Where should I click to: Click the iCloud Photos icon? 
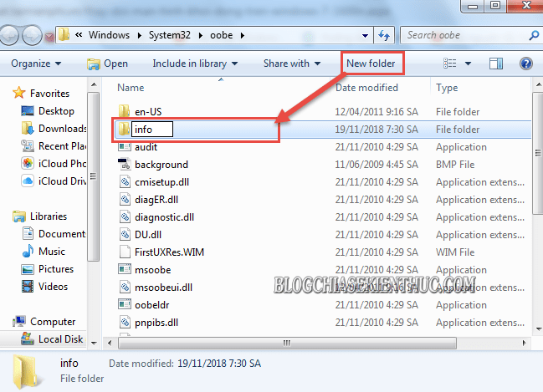(x=28, y=163)
